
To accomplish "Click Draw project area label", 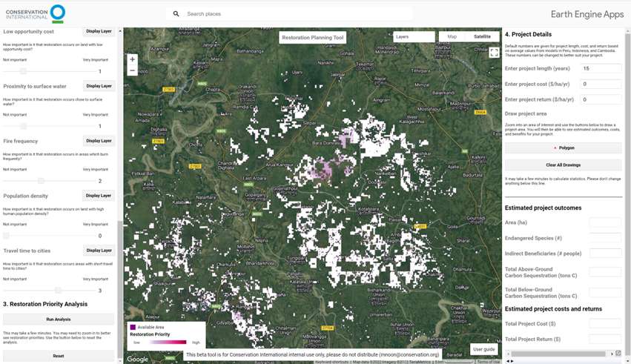I will click(x=526, y=114).
